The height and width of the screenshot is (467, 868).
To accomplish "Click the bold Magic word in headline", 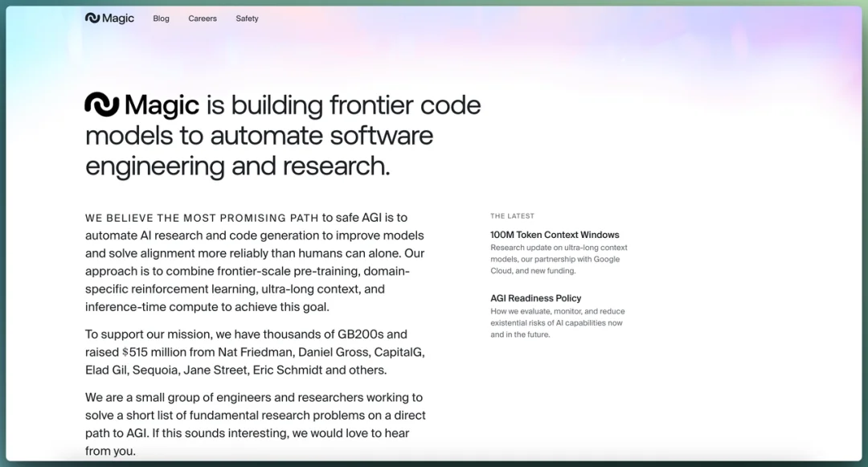I will click(x=162, y=105).
